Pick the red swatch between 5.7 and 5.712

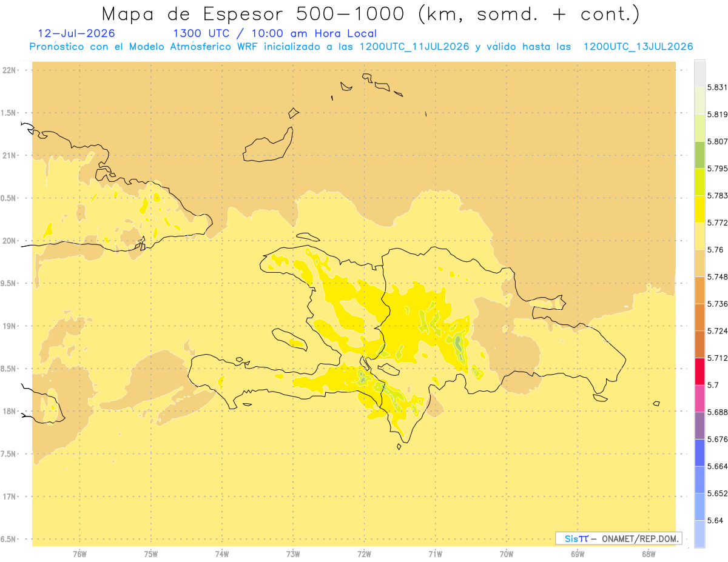click(699, 372)
